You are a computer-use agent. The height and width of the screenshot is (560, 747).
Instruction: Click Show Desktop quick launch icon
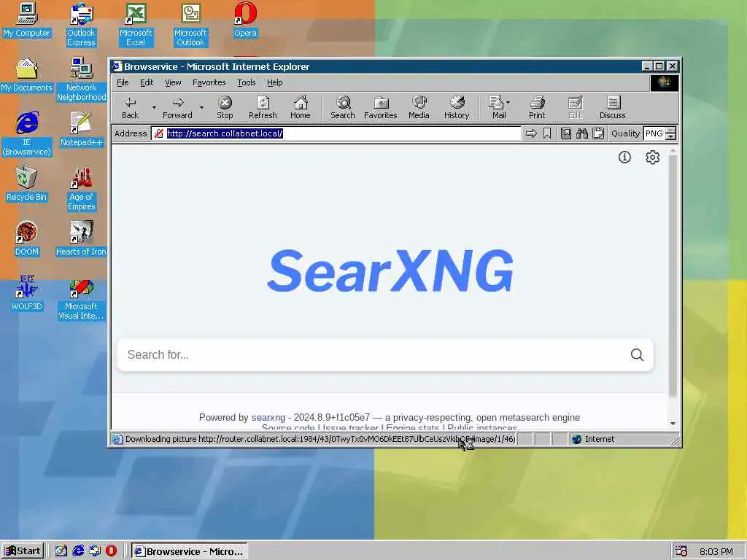coord(61,551)
